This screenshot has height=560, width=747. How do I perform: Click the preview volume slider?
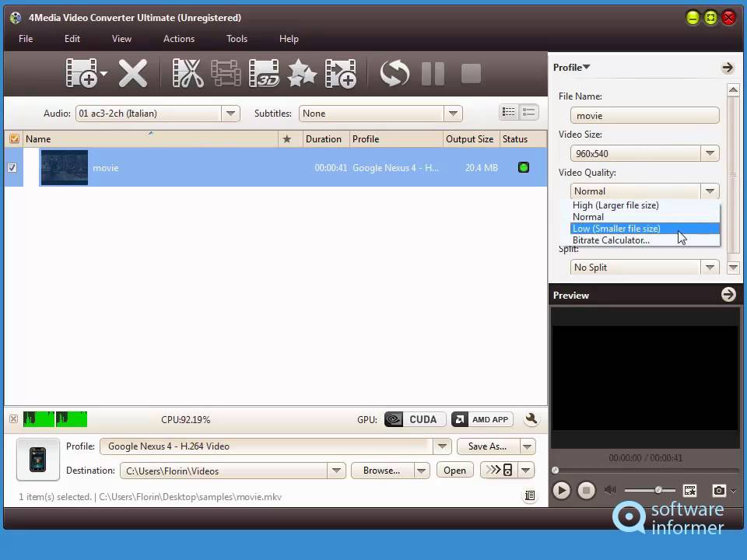(650, 490)
